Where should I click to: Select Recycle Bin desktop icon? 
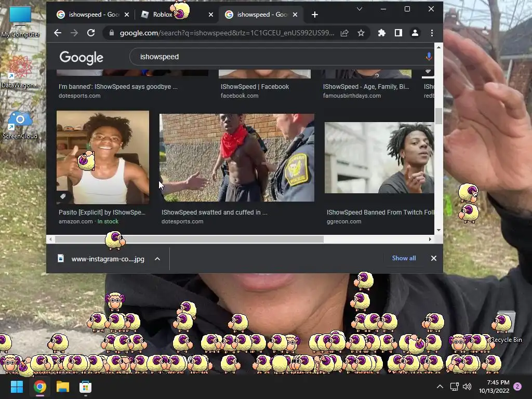[x=506, y=327]
